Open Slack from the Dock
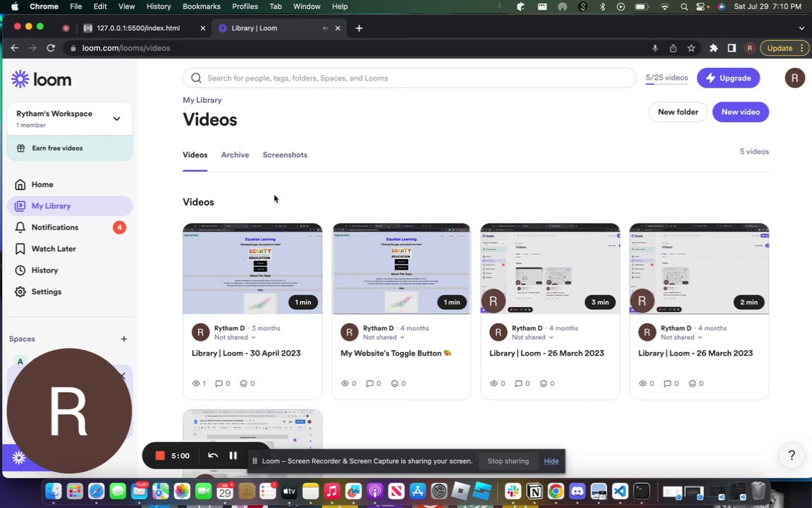Viewport: 812px width, 508px height. pyautogui.click(x=513, y=490)
